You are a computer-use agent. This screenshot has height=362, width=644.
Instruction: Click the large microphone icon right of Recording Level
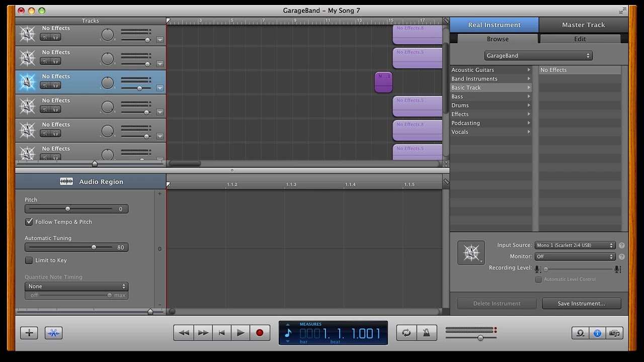[618, 269]
